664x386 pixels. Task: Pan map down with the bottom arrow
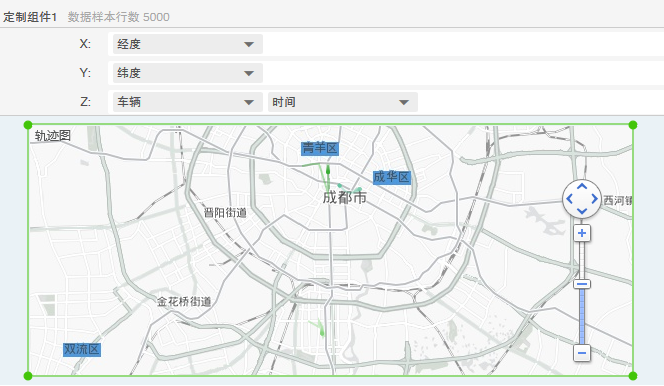[582, 211]
